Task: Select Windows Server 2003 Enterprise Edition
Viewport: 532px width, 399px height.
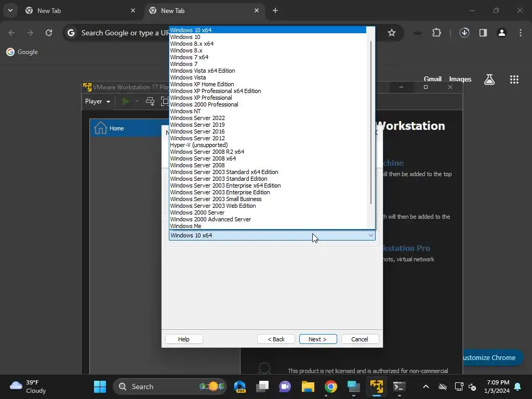Action: click(x=268, y=192)
